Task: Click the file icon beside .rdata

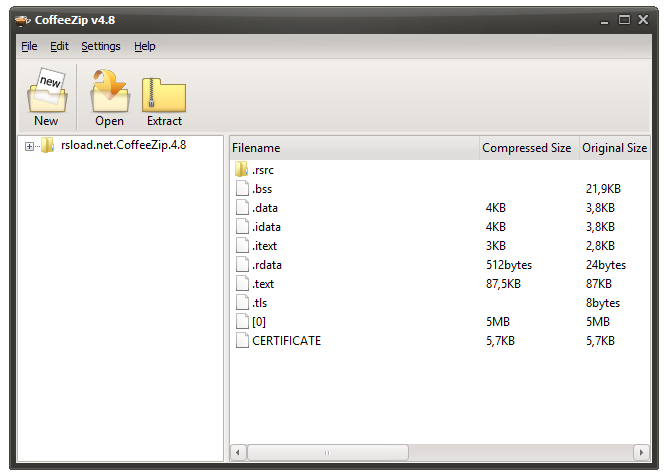Action: (x=242, y=265)
